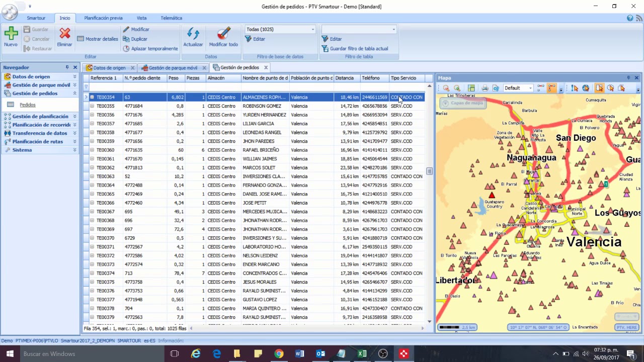Viewport: 644px width, 362px height.
Task: Click the red Eliminar cross icon
Action: pos(64,34)
